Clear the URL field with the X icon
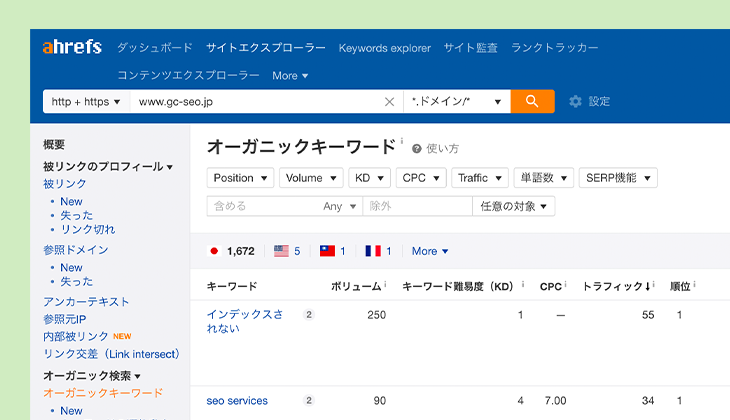The width and height of the screenshot is (730, 420). (390, 102)
